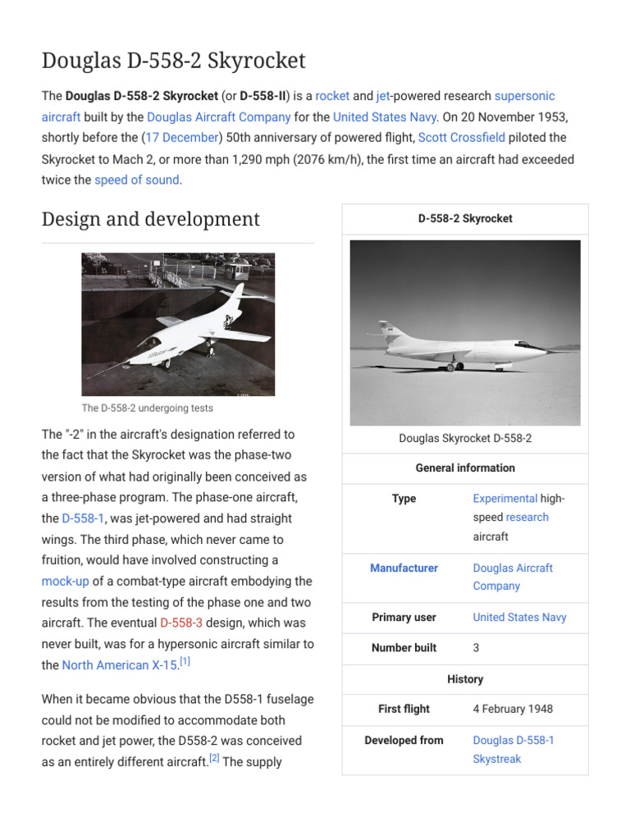The width and height of the screenshot is (630, 840).
Task: Click the caption 'The D-558-2 undergoing tests'
Action: pyautogui.click(x=148, y=409)
